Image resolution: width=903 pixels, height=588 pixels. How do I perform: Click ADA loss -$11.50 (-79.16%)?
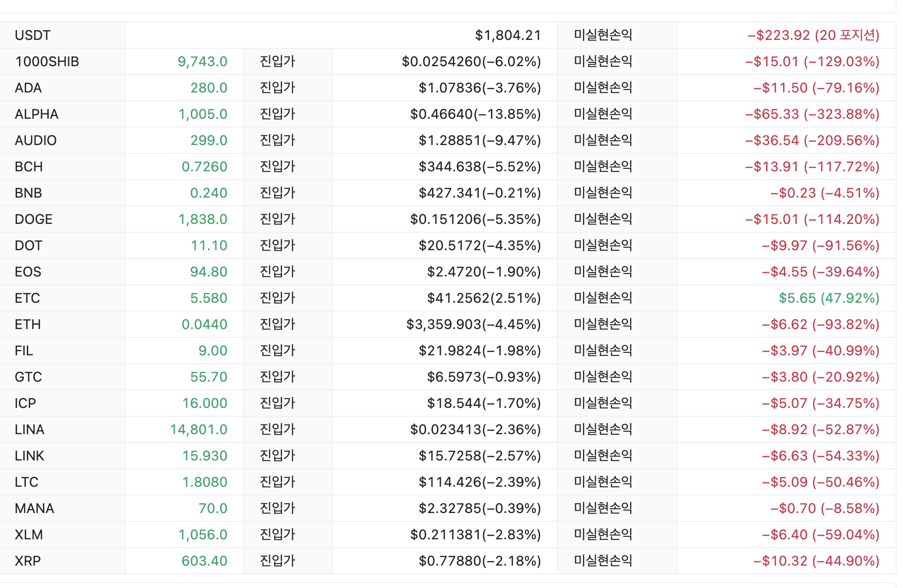point(816,88)
